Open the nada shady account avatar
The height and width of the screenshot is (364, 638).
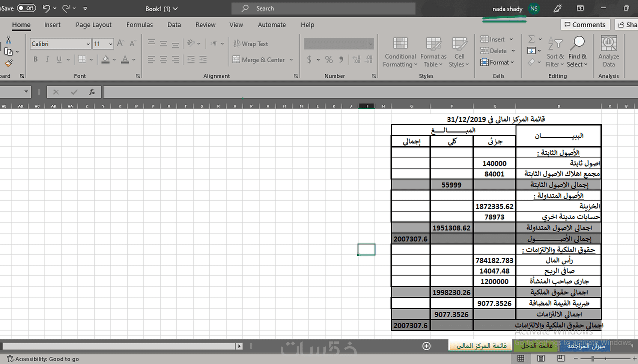(534, 9)
